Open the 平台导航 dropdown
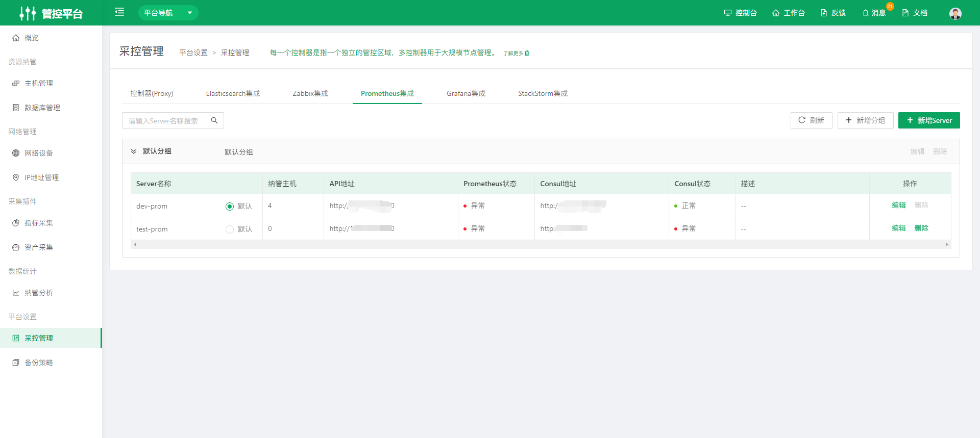Screen dimensions: 980x438 pos(168,13)
